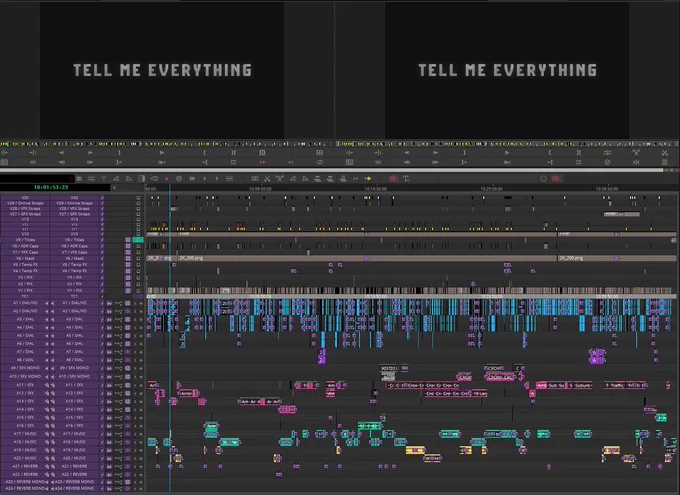Image resolution: width=680 pixels, height=495 pixels.
Task: Select the long 2K_200.png clip in the timeline
Action: pos(367,258)
